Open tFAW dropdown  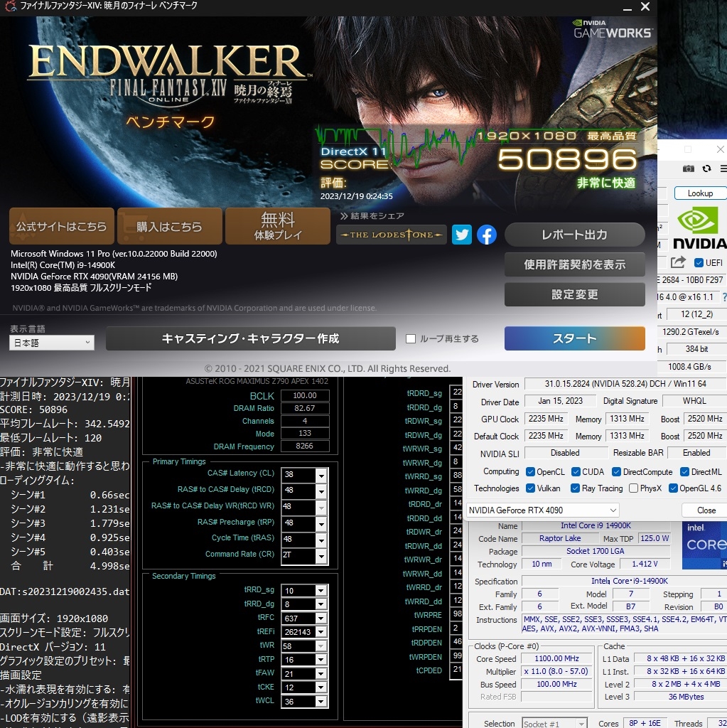(321, 674)
